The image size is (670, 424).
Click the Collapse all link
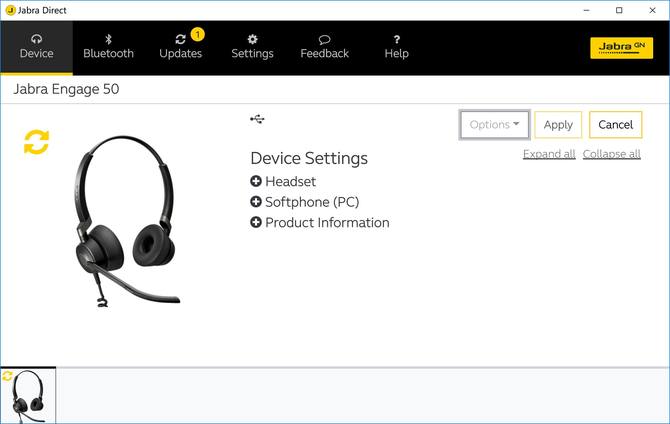click(x=611, y=154)
